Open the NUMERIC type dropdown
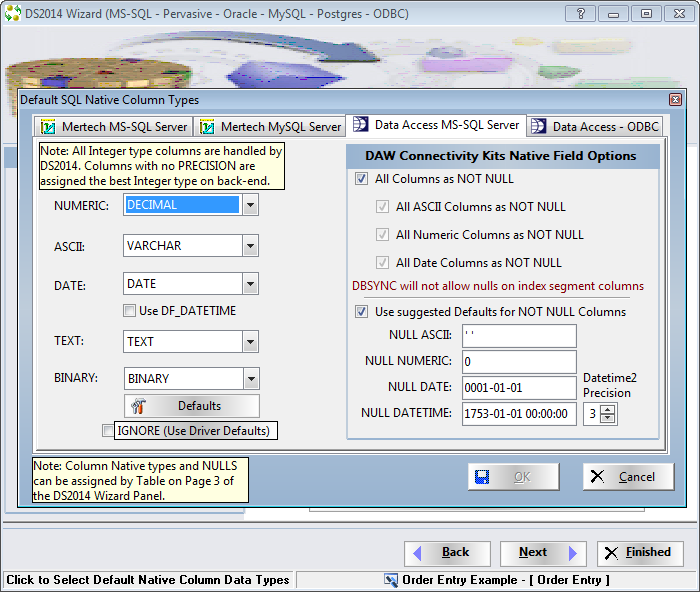The image size is (700, 592). (250, 205)
